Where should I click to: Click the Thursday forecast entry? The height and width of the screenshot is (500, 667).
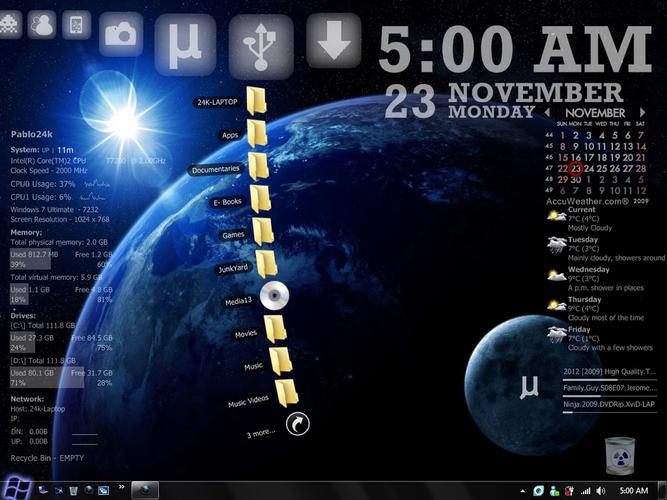pyautogui.click(x=595, y=309)
